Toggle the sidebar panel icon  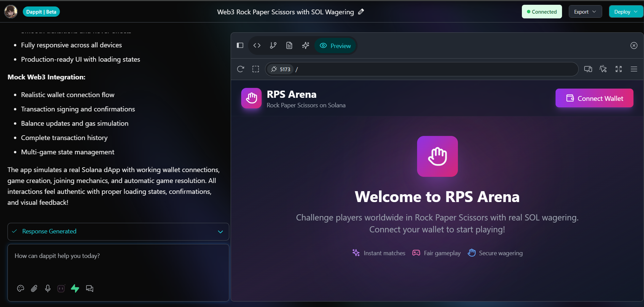[x=240, y=45]
